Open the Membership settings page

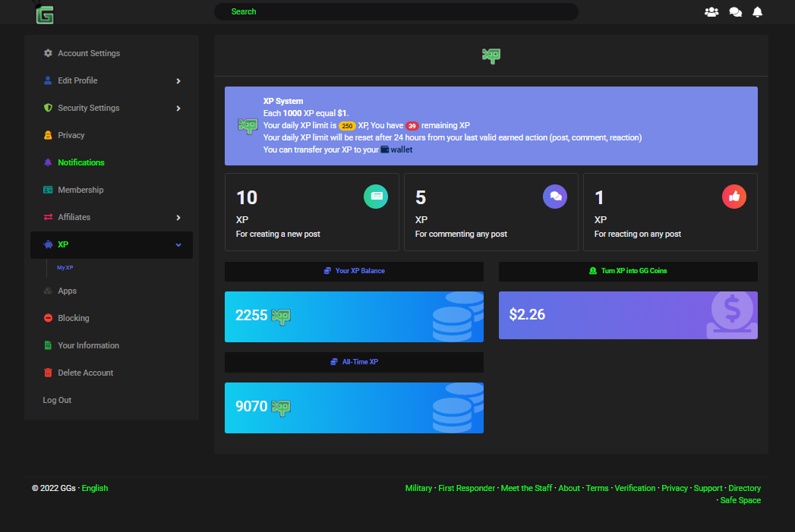point(79,190)
